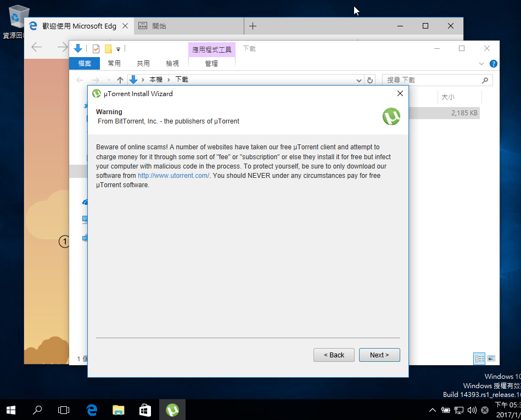Open the Windows Start menu
521x420 pixels.
10,410
